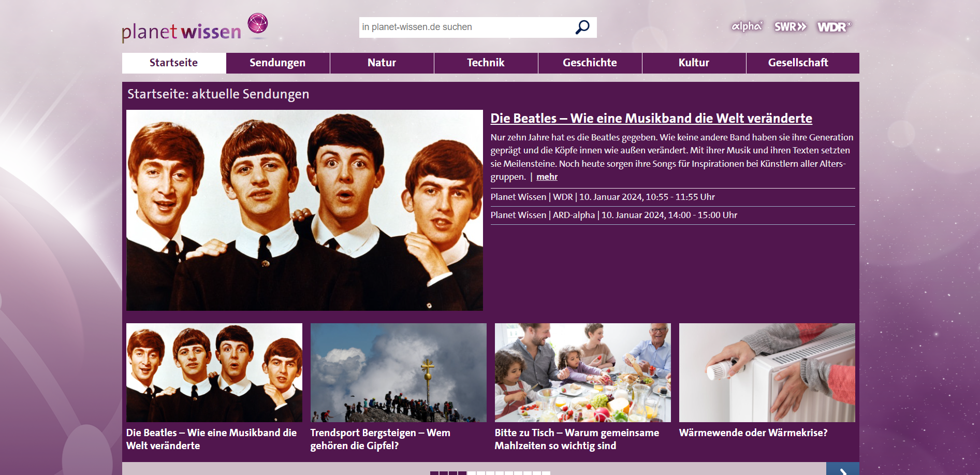Open the Sendungen menu

[277, 63]
